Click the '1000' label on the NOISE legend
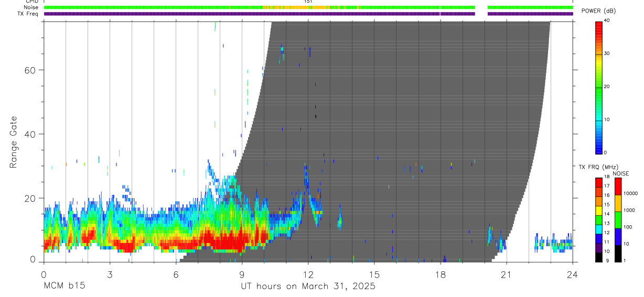The height and width of the screenshot is (297, 644). click(629, 210)
